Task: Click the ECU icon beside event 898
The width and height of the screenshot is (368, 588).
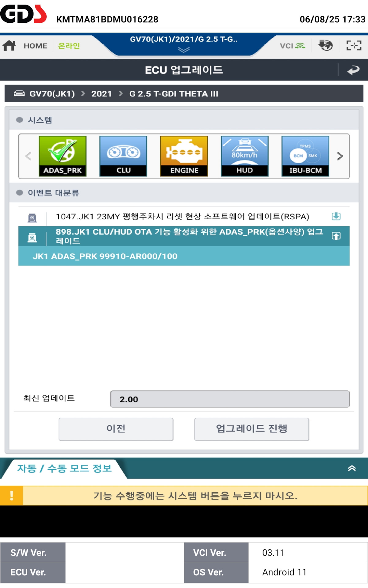Action: pyautogui.click(x=32, y=238)
